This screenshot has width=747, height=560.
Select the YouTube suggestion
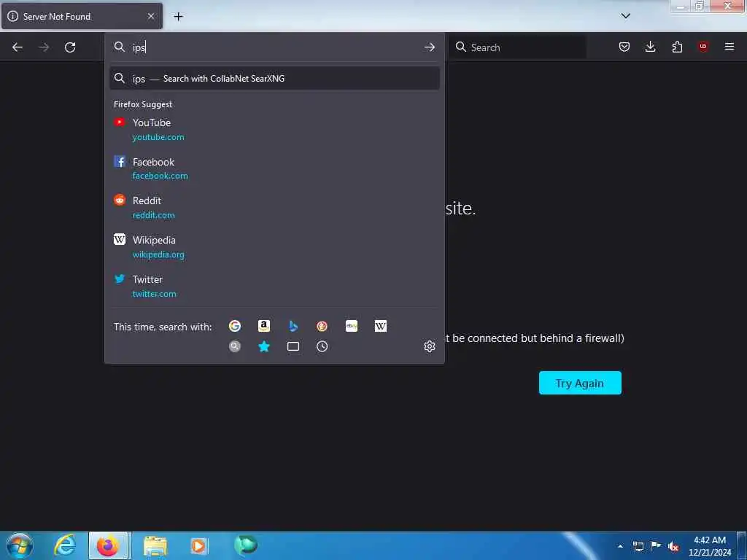(274, 130)
